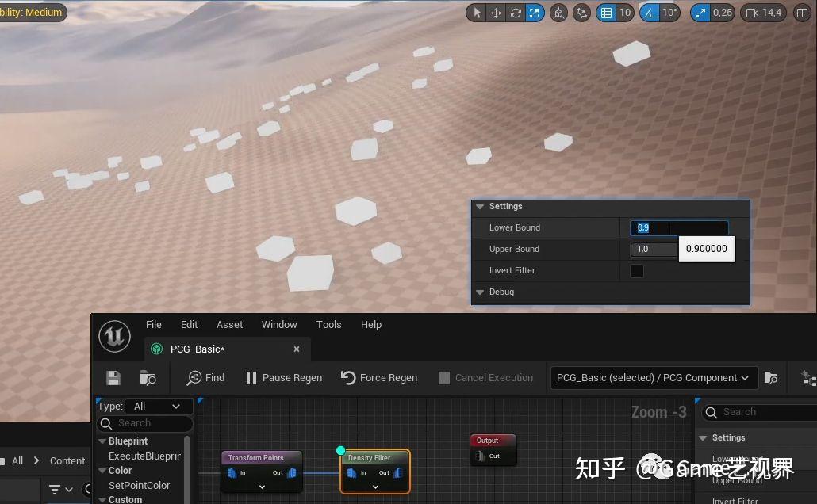Click the browse to asset icon next to save
The image size is (817, 504).
tap(148, 378)
